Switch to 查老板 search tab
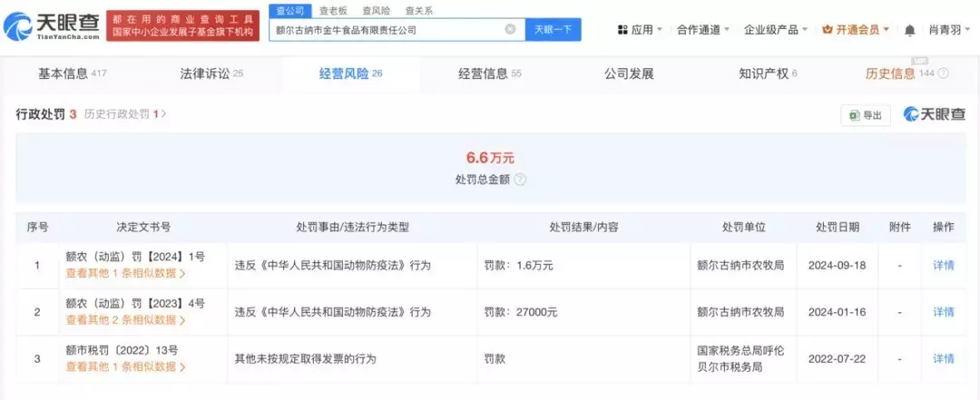 (x=333, y=11)
